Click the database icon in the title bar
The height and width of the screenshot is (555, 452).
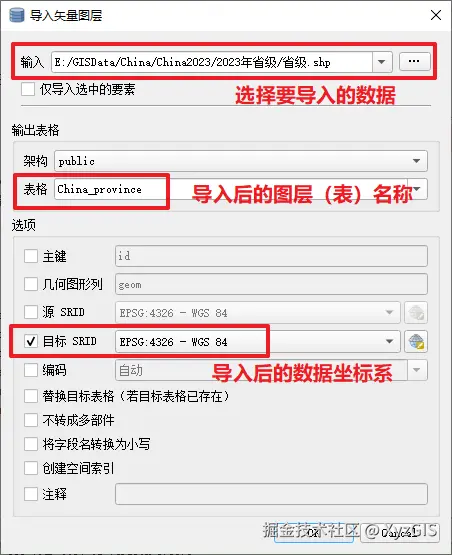(x=16, y=15)
